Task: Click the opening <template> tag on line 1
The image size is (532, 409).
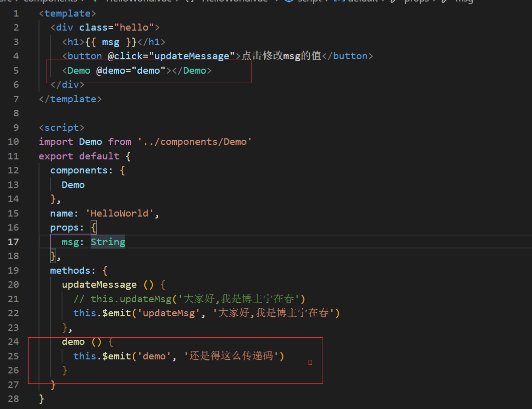Action: point(68,14)
